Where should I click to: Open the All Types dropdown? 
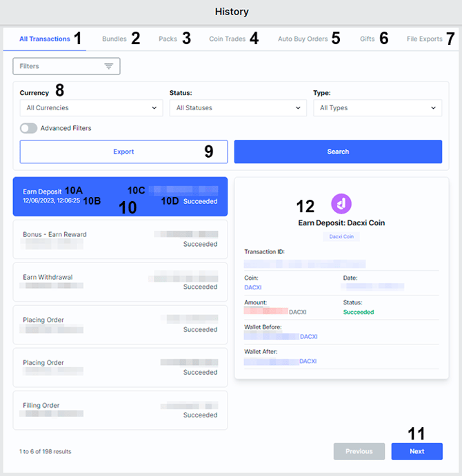377,107
